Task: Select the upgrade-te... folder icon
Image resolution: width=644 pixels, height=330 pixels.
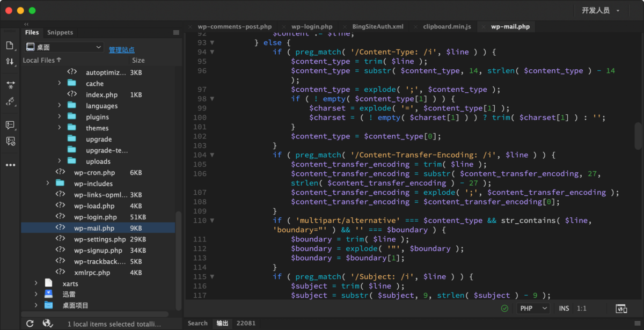Action: pyautogui.click(x=72, y=150)
